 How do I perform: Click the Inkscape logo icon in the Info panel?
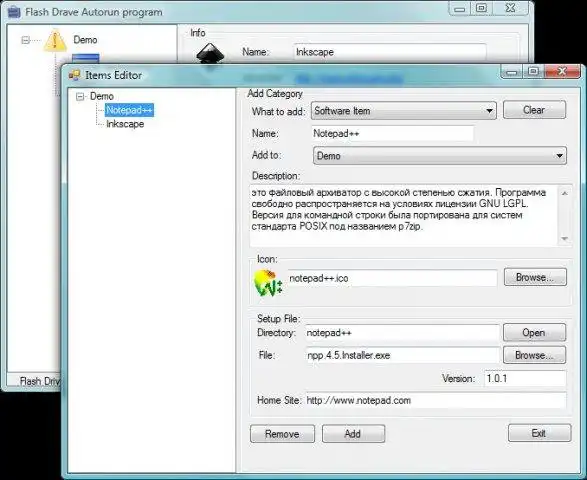coord(210,55)
